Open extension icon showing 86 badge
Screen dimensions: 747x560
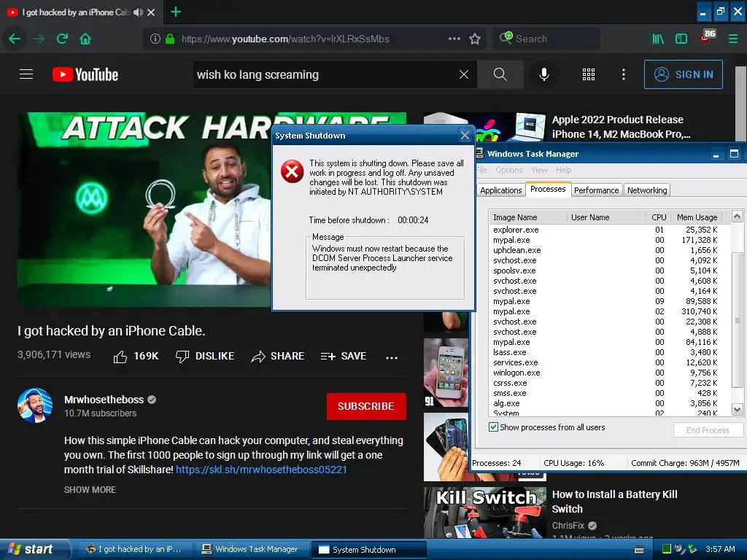click(708, 36)
